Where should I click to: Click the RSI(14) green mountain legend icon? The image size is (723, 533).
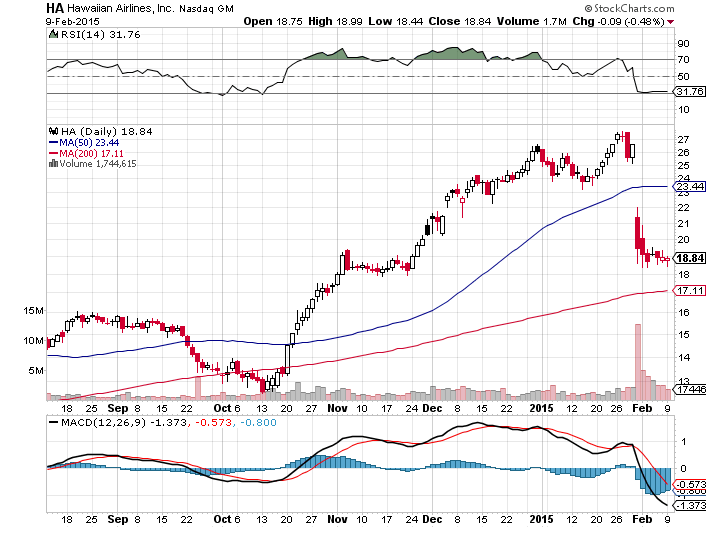[54, 34]
